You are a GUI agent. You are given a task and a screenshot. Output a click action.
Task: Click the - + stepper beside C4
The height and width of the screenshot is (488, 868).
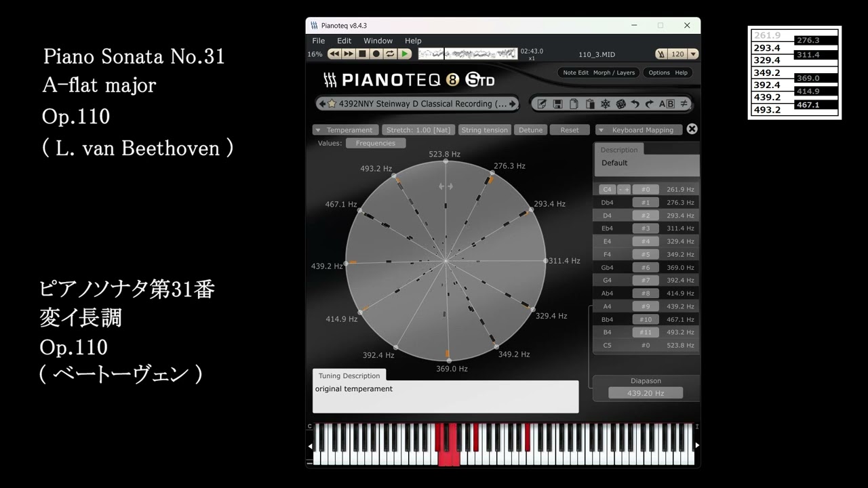[x=624, y=190]
